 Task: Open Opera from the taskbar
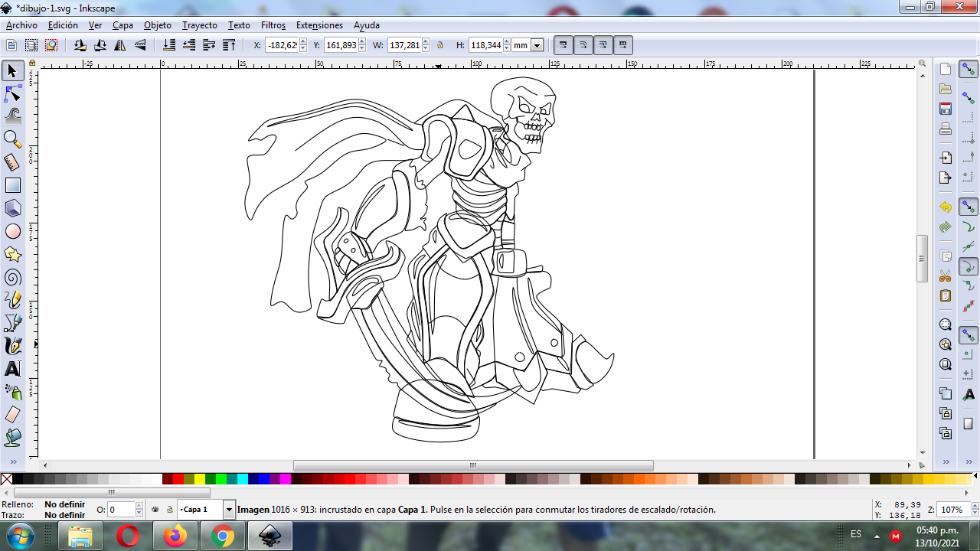[x=128, y=536]
